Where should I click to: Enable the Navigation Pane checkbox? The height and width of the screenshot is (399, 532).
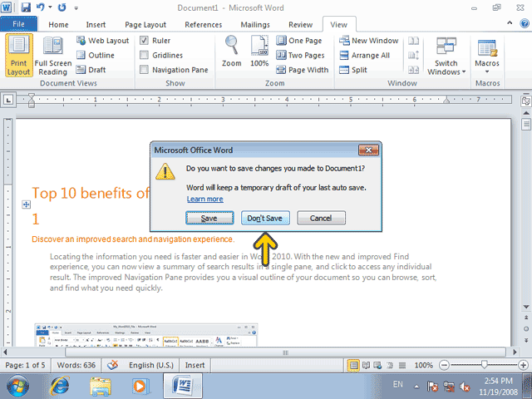144,70
